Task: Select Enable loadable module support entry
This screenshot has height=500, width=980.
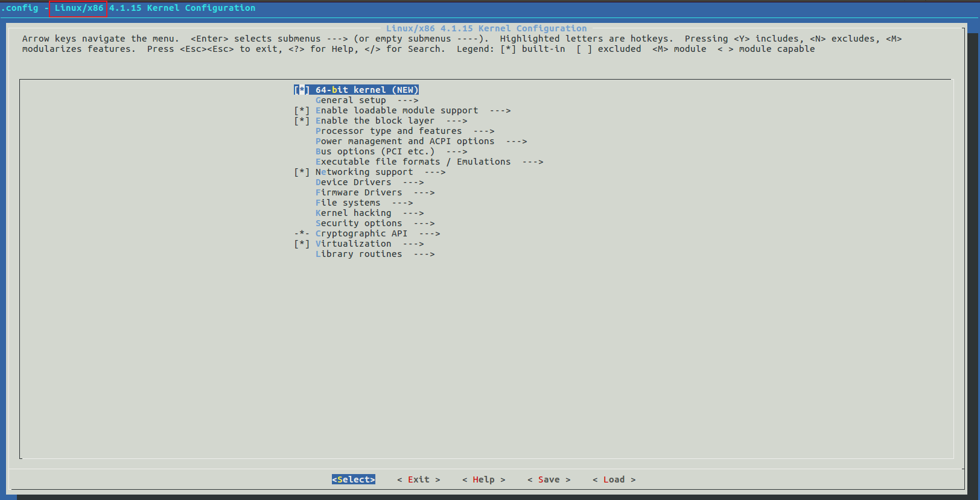Action: tap(396, 110)
